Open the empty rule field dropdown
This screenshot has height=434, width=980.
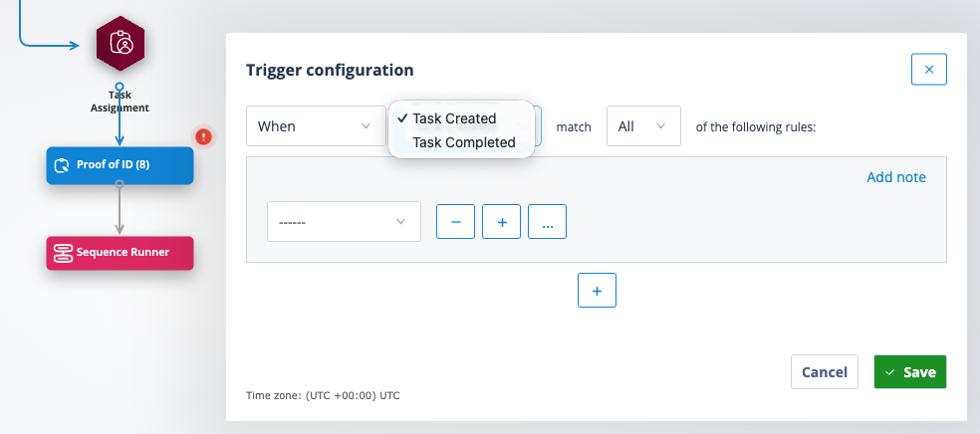coord(344,222)
